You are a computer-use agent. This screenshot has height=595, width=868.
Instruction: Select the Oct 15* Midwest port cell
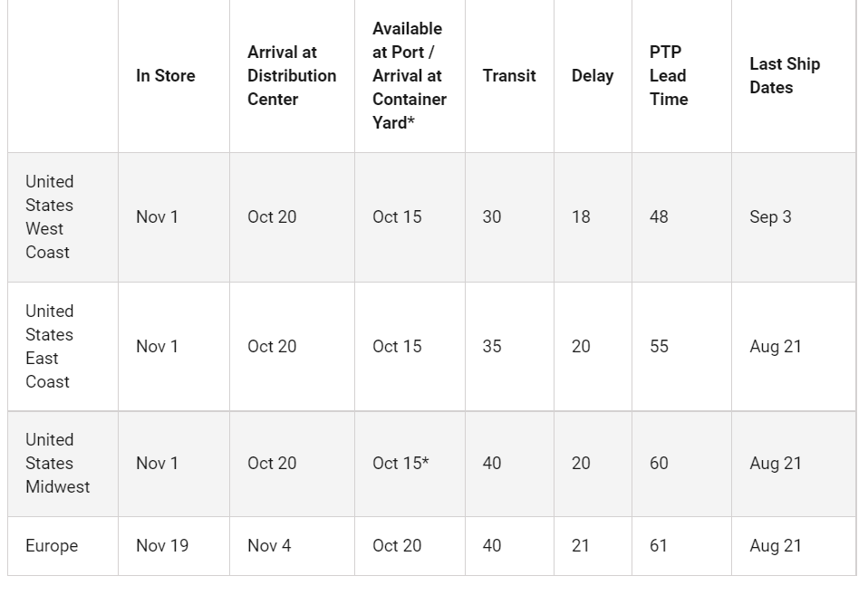click(x=400, y=464)
